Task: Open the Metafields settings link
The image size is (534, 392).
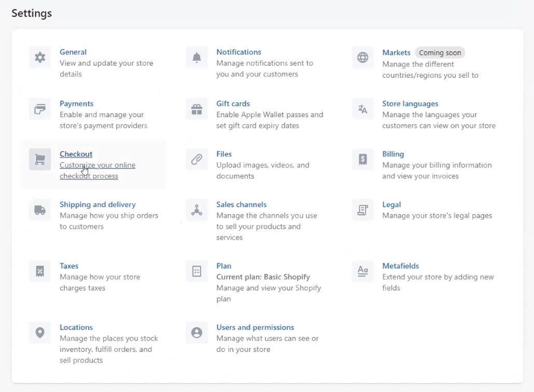Action: point(400,266)
